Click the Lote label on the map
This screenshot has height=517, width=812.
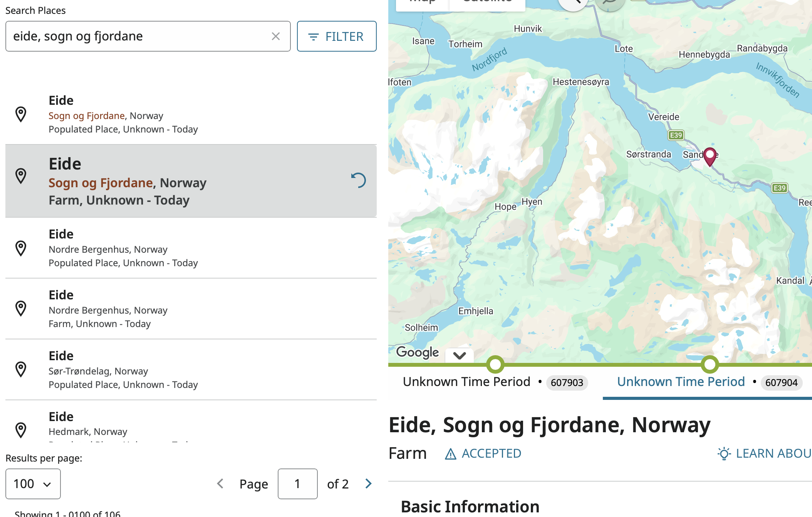(x=624, y=49)
